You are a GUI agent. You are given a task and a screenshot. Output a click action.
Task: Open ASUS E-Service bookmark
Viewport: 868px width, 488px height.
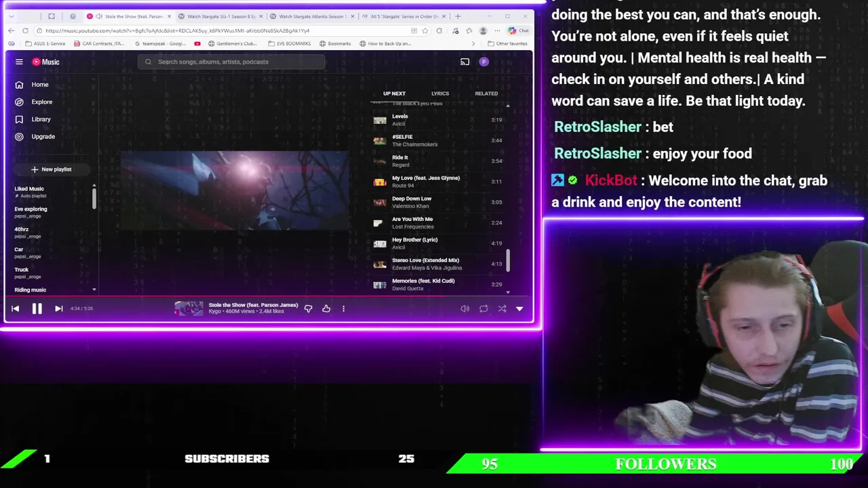pos(46,43)
